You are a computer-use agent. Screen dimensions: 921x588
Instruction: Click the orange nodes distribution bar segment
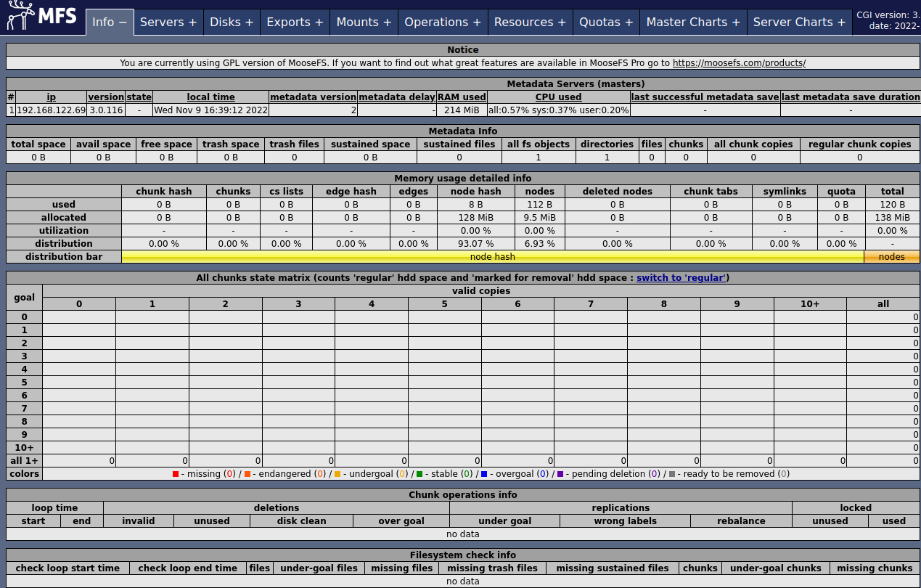pos(892,257)
